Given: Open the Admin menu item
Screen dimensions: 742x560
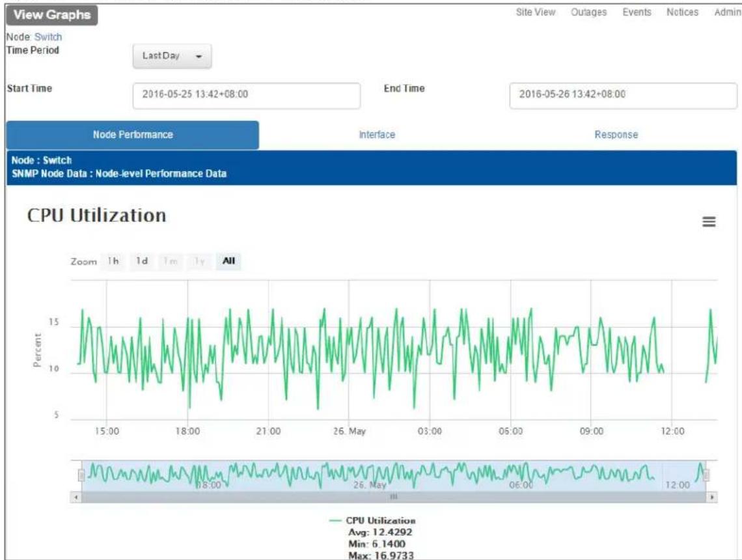Looking at the screenshot, I should [728, 12].
